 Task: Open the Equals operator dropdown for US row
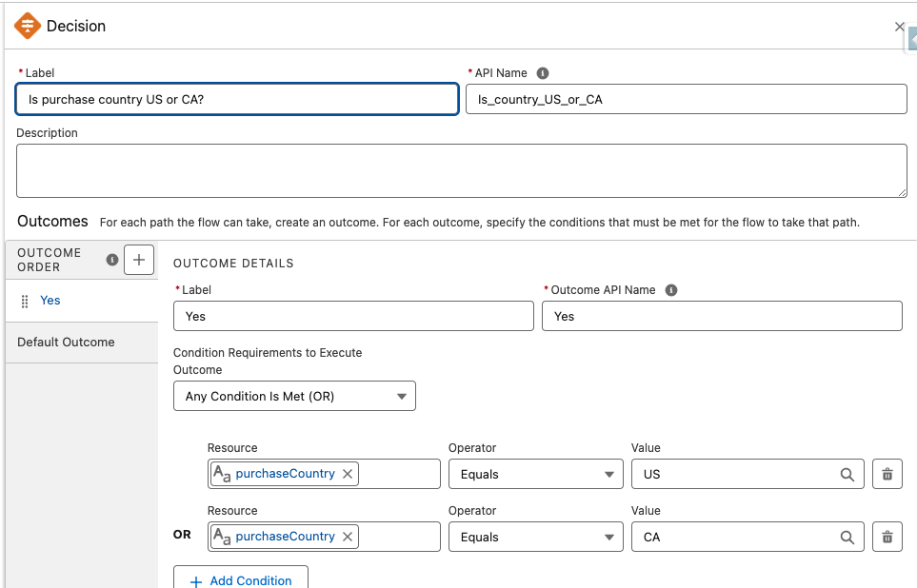pyautogui.click(x=536, y=474)
